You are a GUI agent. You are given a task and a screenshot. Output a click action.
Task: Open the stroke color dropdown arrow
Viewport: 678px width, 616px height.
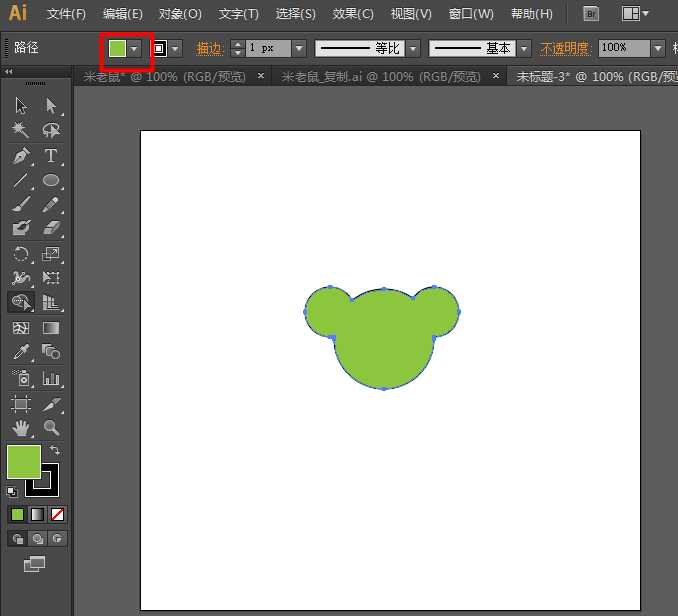tap(175, 48)
